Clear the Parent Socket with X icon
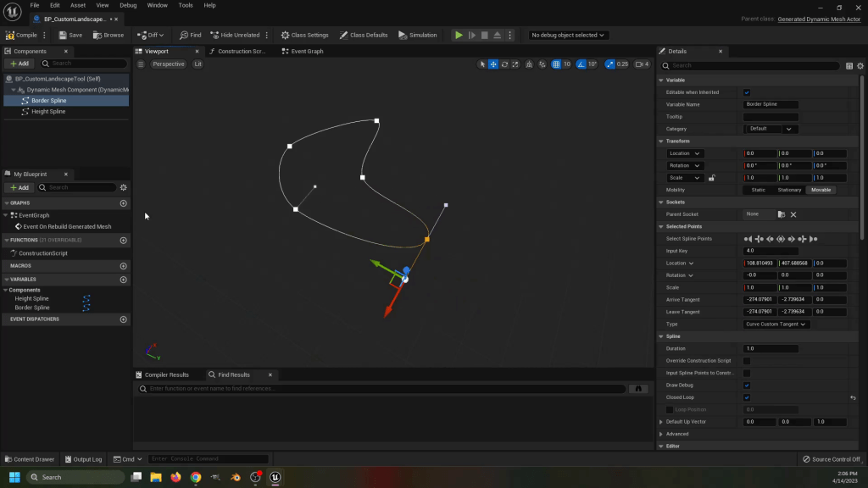The width and height of the screenshot is (868, 488). [x=793, y=214]
